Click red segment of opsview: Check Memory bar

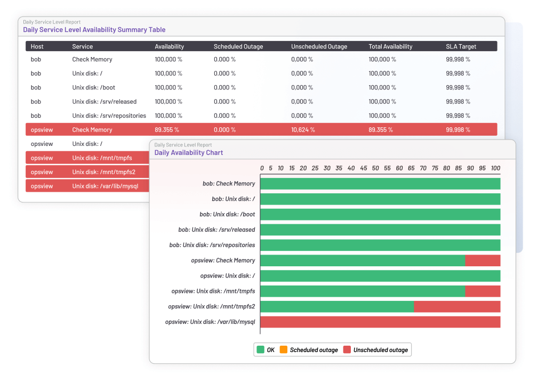tap(483, 260)
